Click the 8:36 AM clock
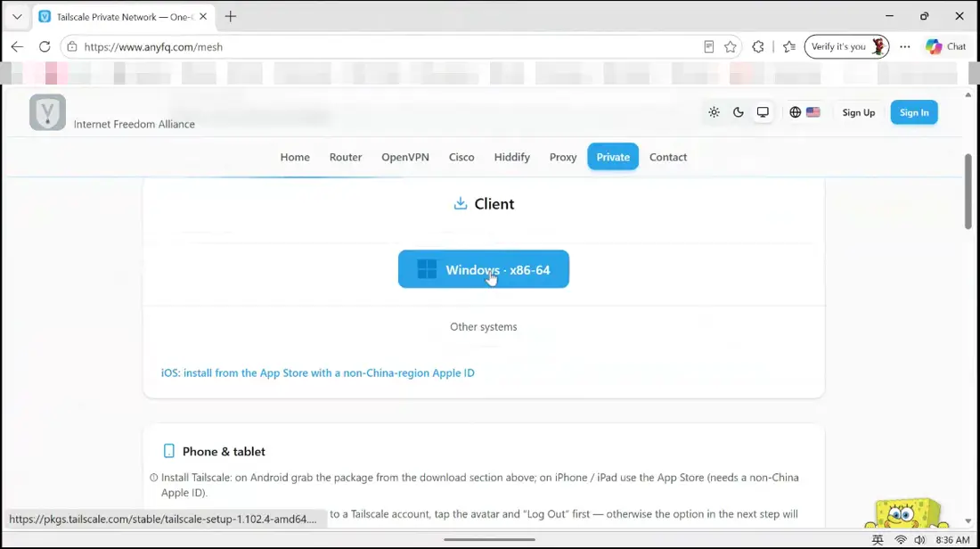This screenshot has height=549, width=980. tap(952, 539)
